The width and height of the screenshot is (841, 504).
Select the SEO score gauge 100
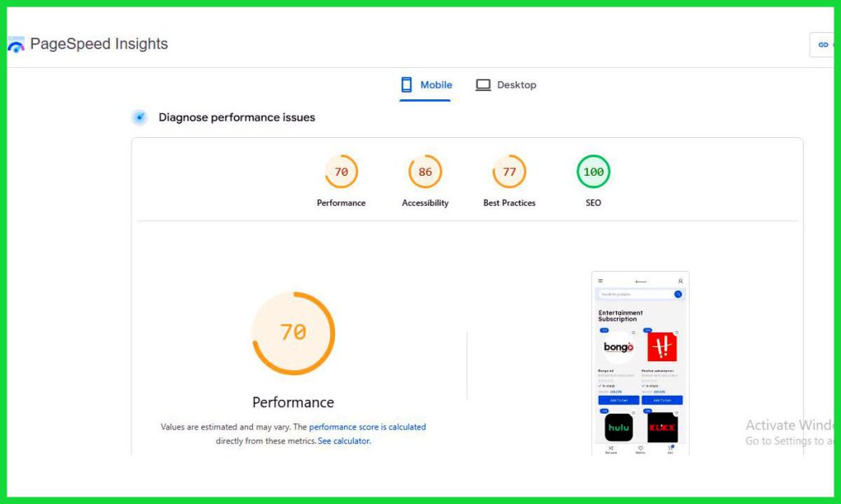click(593, 172)
